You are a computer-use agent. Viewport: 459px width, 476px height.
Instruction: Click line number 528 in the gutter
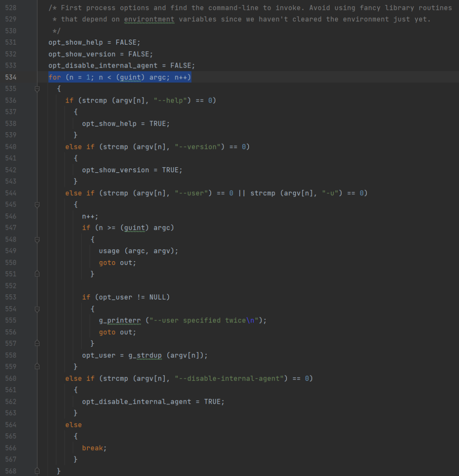point(11,8)
